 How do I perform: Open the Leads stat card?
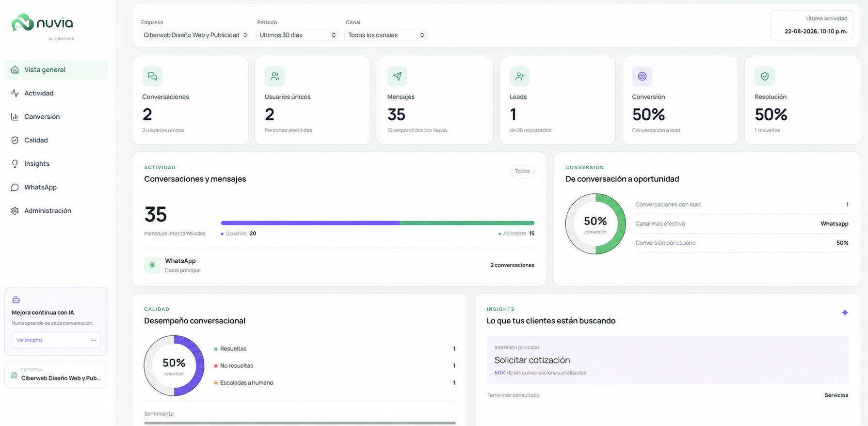pyautogui.click(x=558, y=100)
